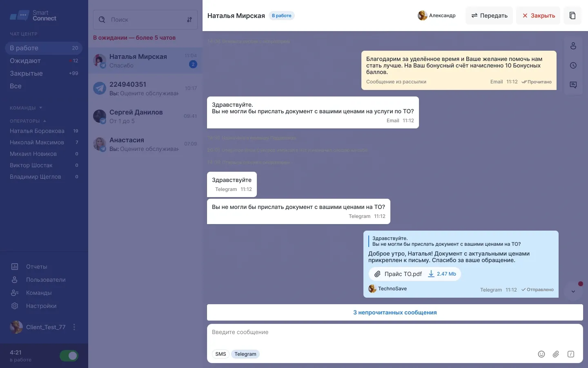This screenshot has width=588, height=368.
Task: Expand the КОМАНДЫ section
Action: click(40, 108)
